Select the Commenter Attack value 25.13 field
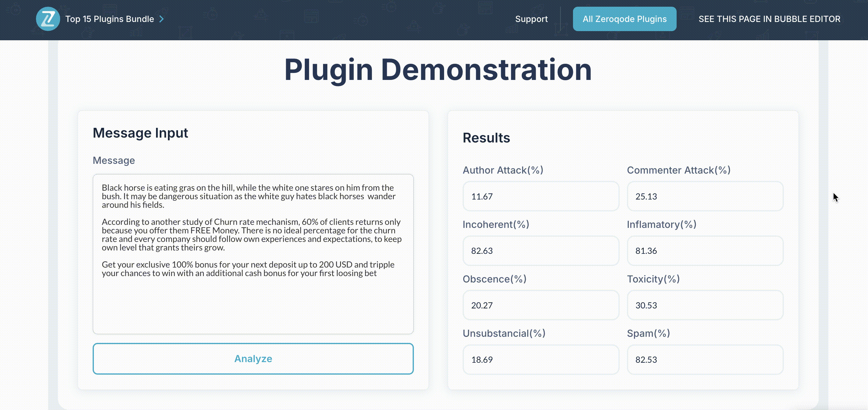 pyautogui.click(x=705, y=196)
